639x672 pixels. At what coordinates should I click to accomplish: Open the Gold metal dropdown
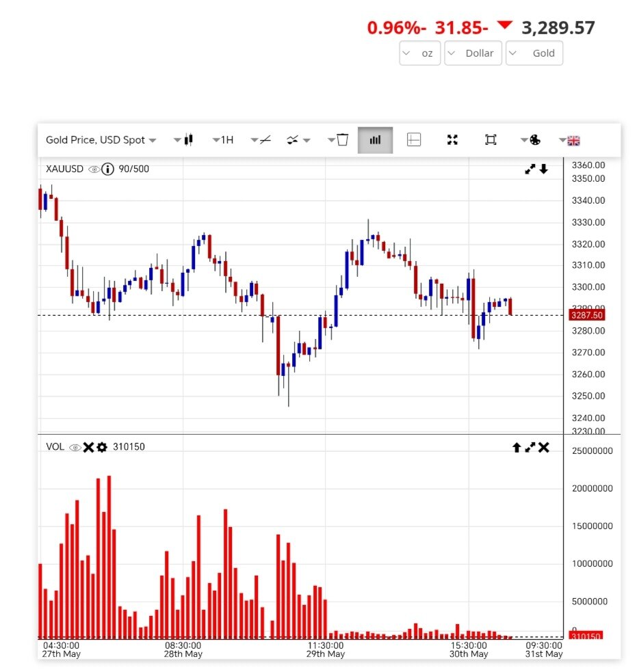tap(534, 53)
